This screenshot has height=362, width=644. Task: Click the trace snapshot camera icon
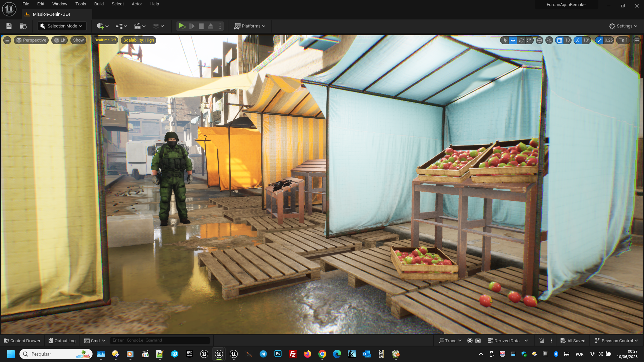(478, 341)
